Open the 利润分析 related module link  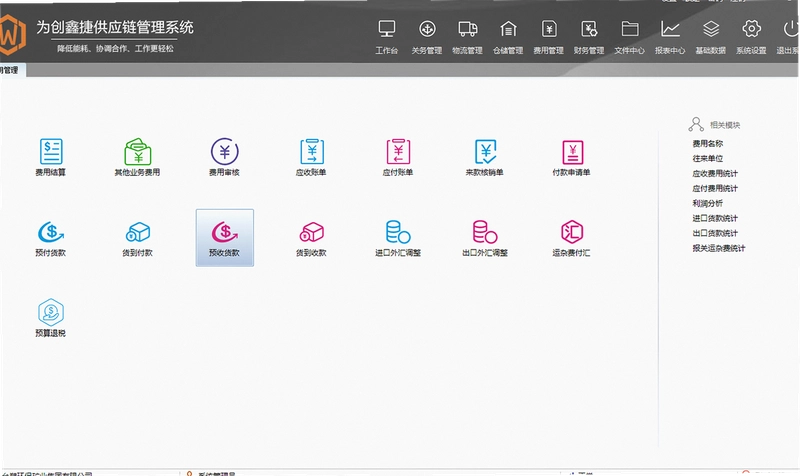[x=707, y=203]
